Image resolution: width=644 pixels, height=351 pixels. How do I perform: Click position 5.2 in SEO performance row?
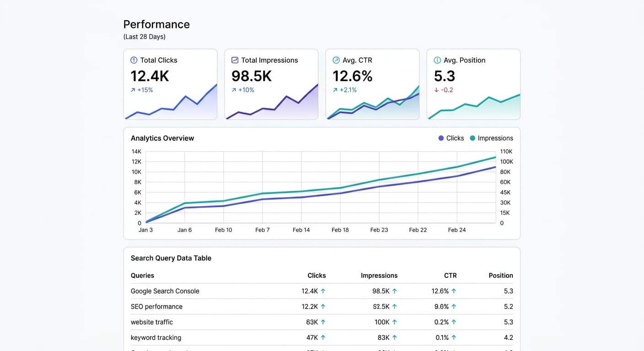tap(508, 307)
